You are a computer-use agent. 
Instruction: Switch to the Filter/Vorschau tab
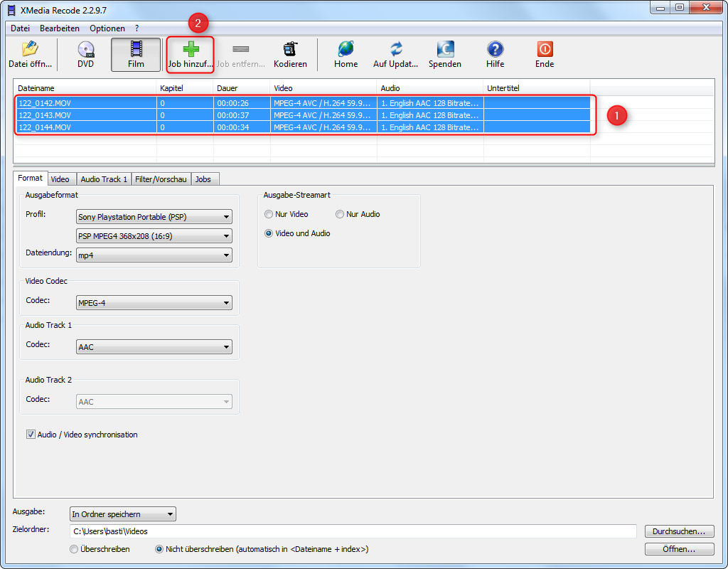161,179
